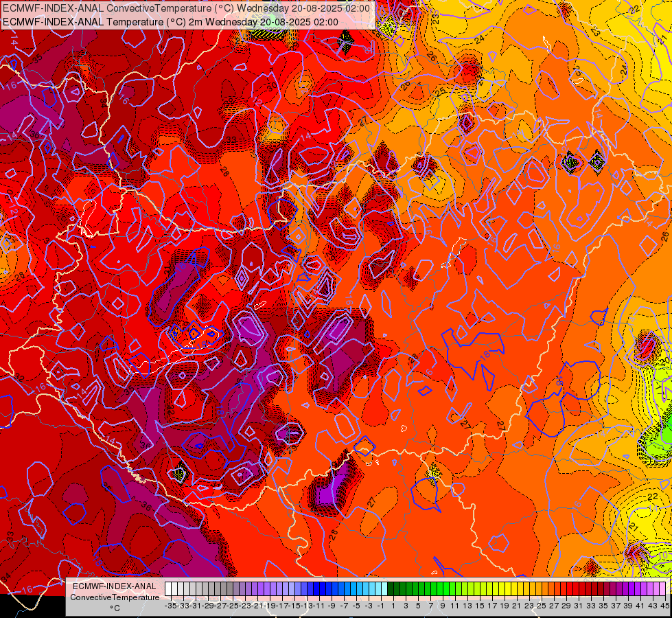Click the Temperature 2m title line
The width and height of the screenshot is (672, 618).
click(170, 22)
